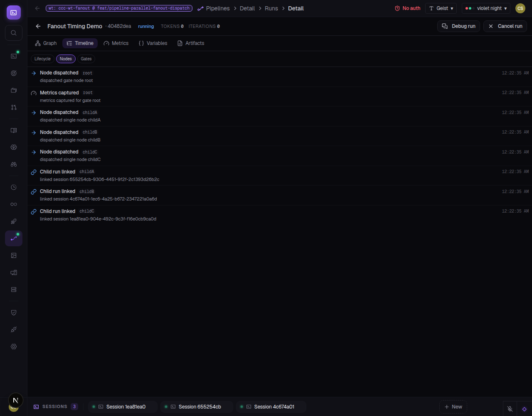Switch to the Artifacts tab
Screen dimensions: 532x416
click(191, 43)
